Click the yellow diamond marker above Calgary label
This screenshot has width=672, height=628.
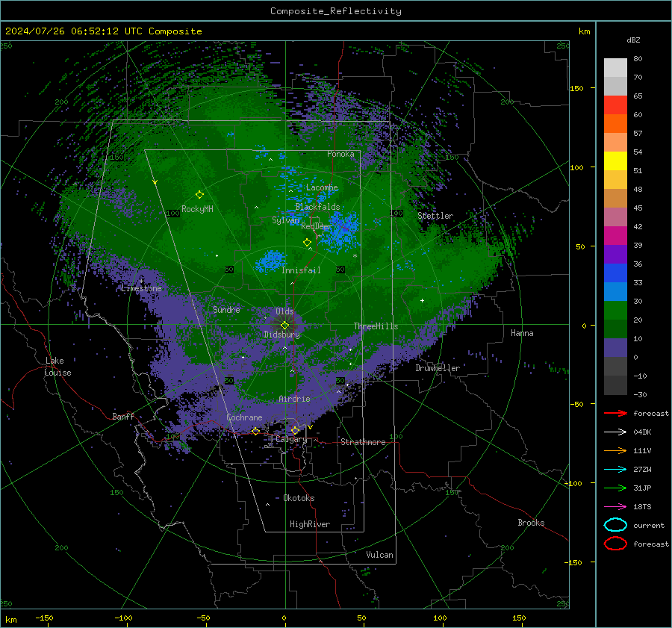[295, 430]
